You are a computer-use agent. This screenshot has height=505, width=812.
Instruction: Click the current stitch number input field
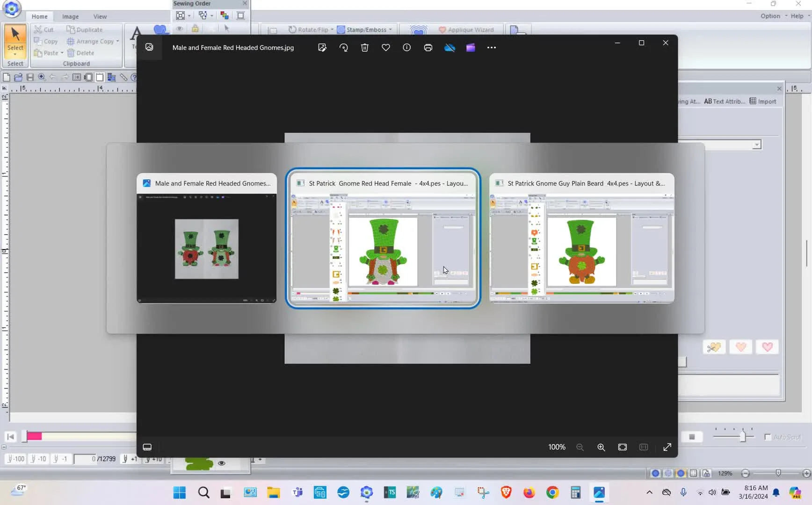pyautogui.click(x=85, y=459)
